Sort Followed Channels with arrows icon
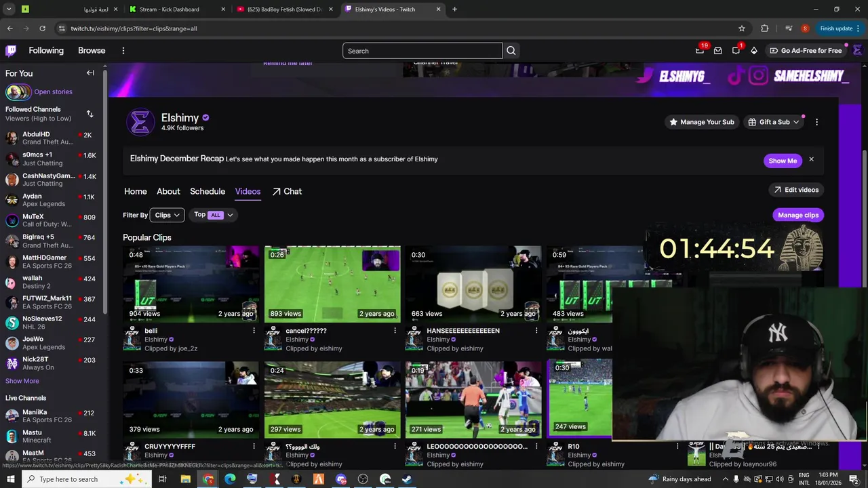 coord(90,114)
